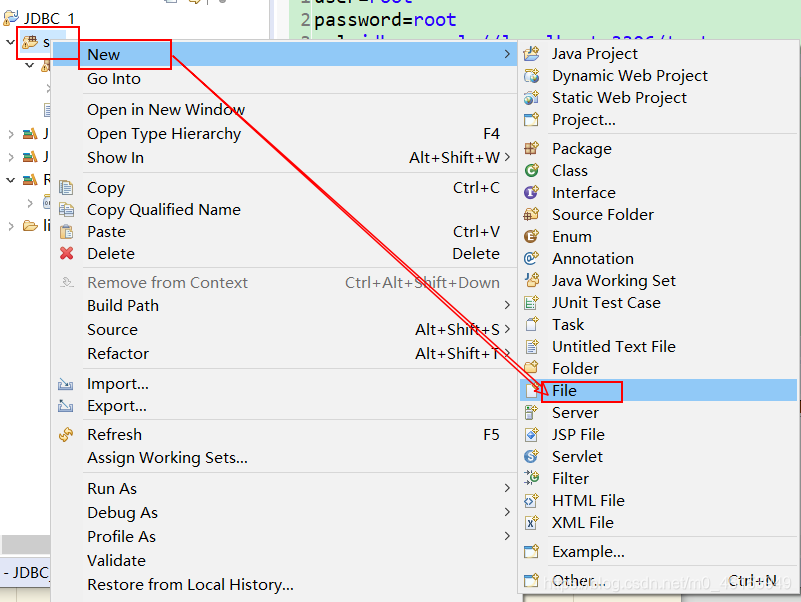Click the Refresh arrows icon

pos(66,434)
